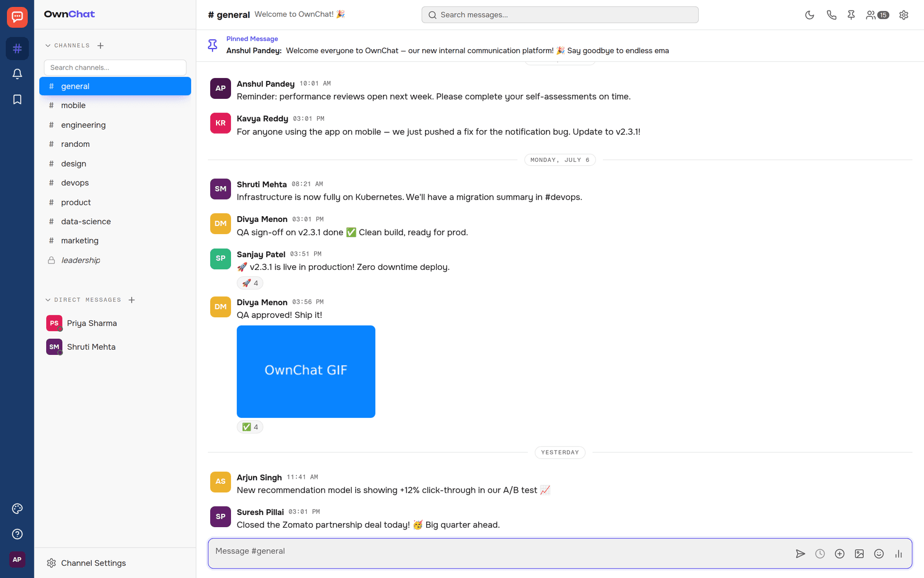
Task: Collapse the Channels section chevron
Action: click(x=48, y=46)
